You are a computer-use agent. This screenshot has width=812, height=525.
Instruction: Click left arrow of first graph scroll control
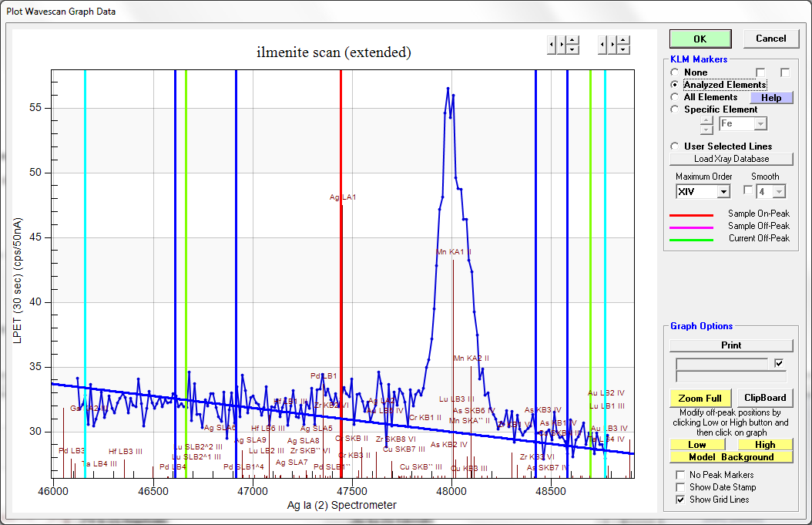[551, 45]
